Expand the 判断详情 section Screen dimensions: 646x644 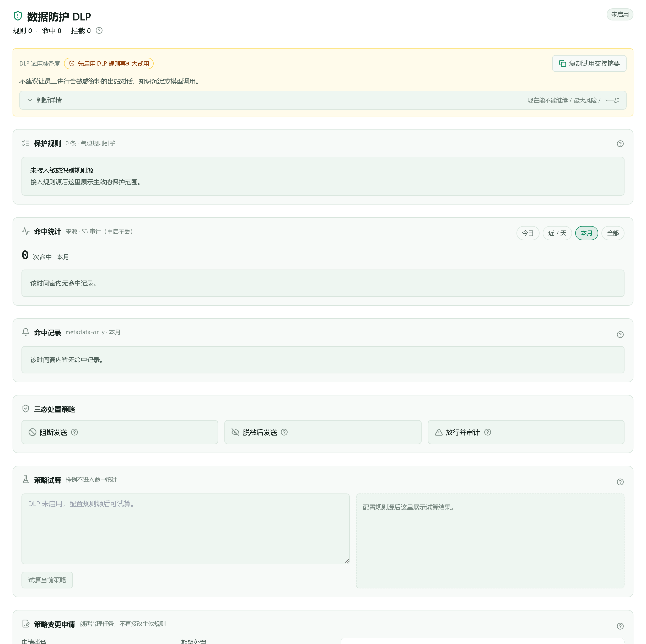(x=323, y=100)
